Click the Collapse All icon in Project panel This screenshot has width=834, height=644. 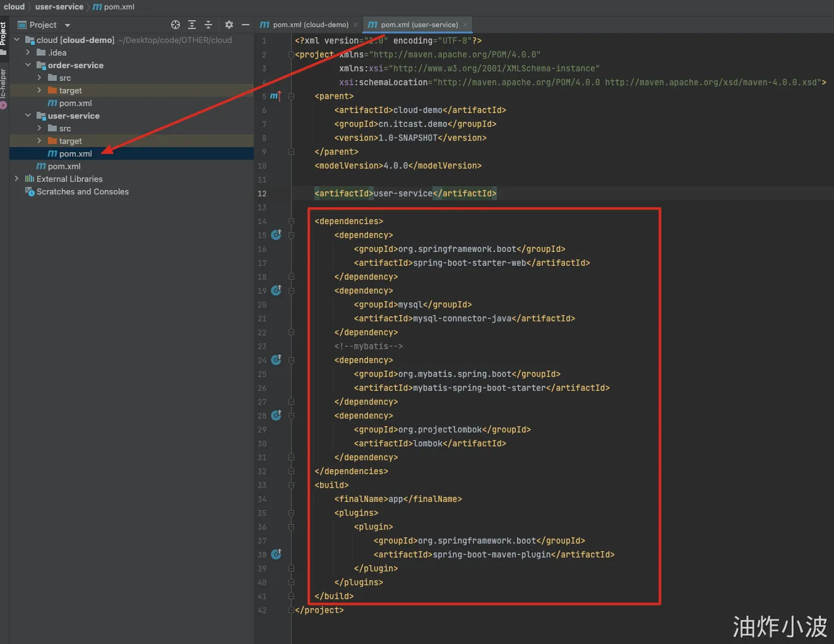[x=208, y=25]
